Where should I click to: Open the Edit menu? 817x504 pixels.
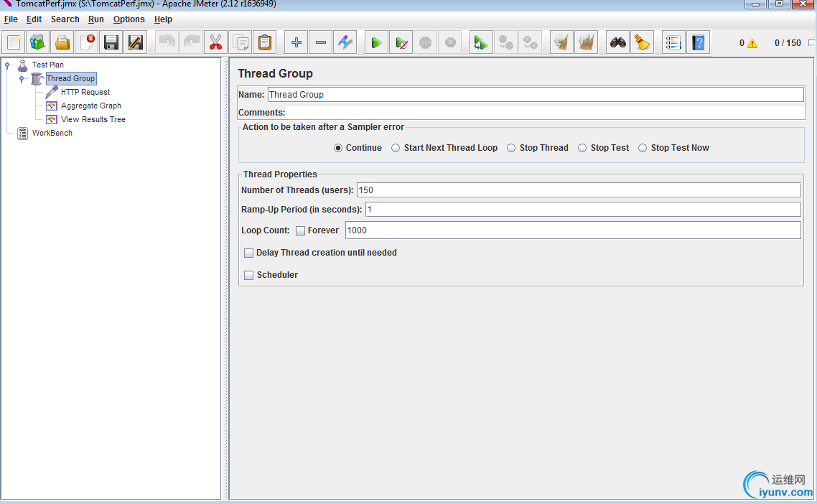[x=34, y=19]
